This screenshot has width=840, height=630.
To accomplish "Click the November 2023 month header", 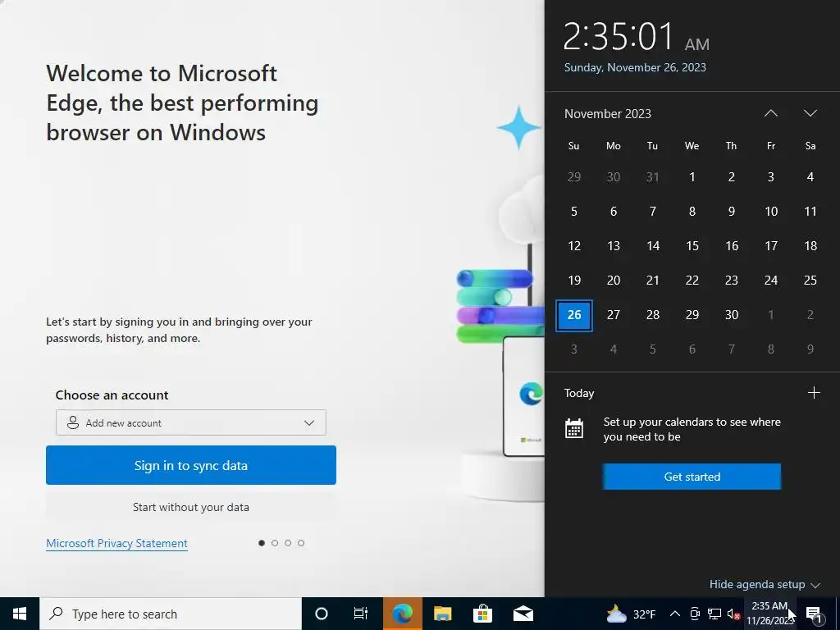I will [x=608, y=113].
